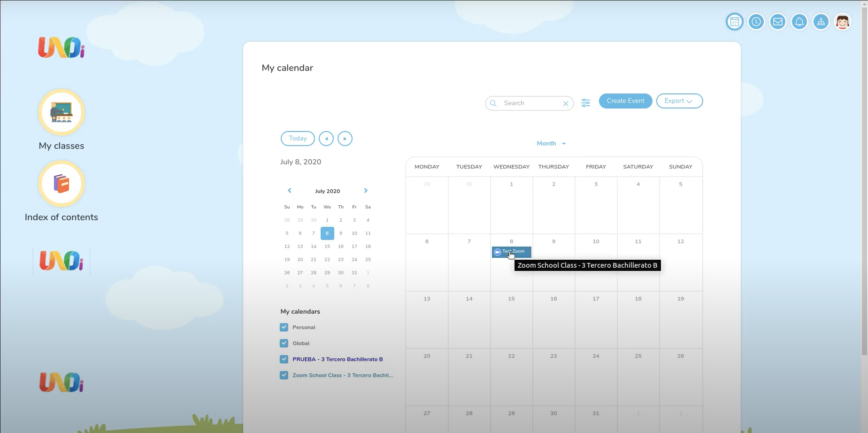The height and width of the screenshot is (433, 868).
Task: Expand the Month view dropdown
Action: pos(551,144)
